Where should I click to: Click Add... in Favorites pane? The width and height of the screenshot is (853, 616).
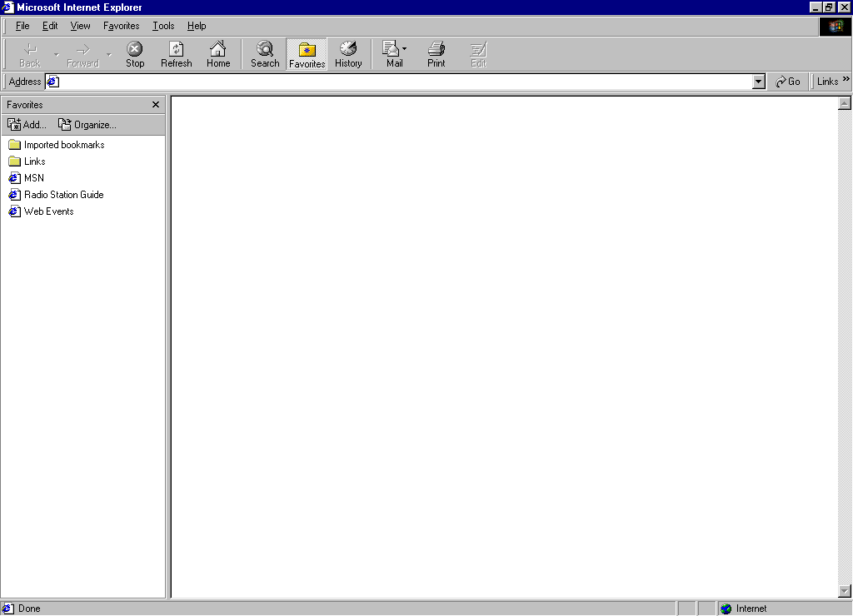(27, 125)
